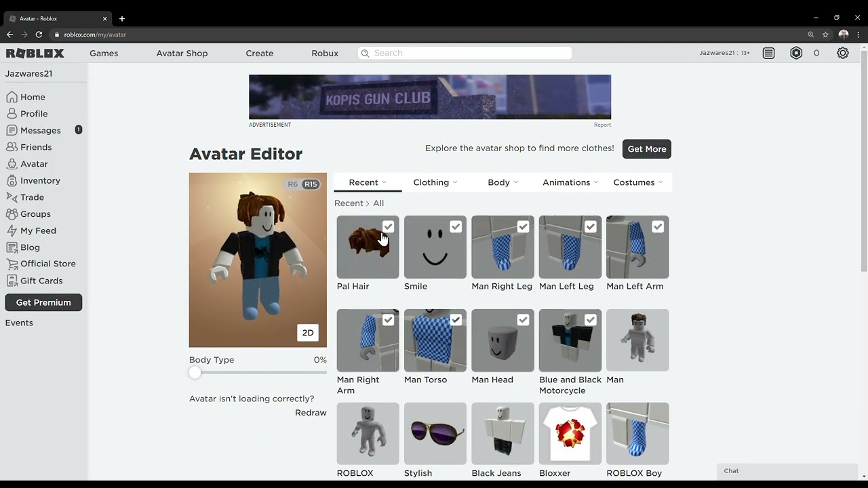Viewport: 868px width, 488px height.
Task: Adjust the Body Type slider handle
Action: tap(195, 373)
